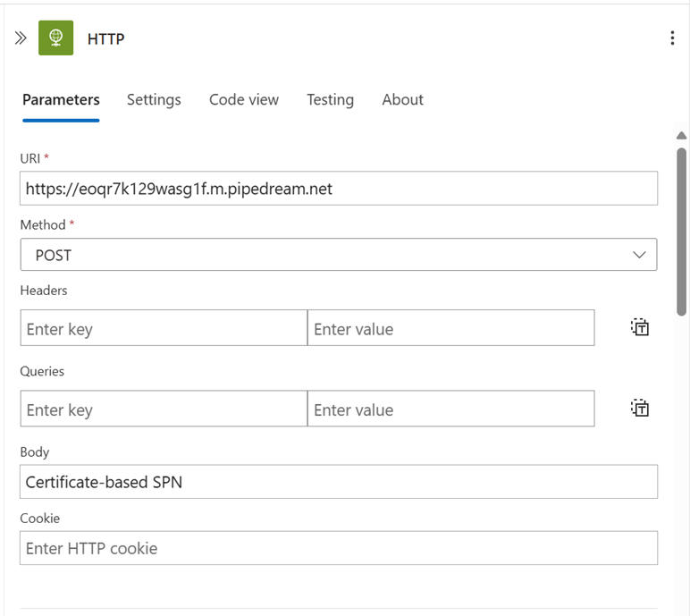Expand the Method dropdown chevron
This screenshot has width=690, height=616.
pos(639,255)
